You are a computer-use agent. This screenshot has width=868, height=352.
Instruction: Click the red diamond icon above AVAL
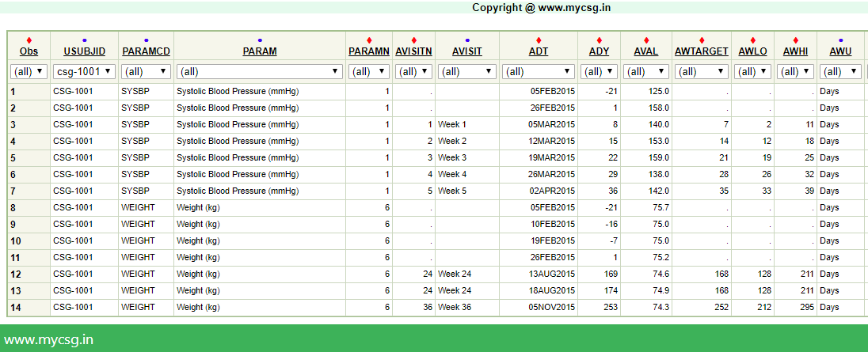point(646,40)
